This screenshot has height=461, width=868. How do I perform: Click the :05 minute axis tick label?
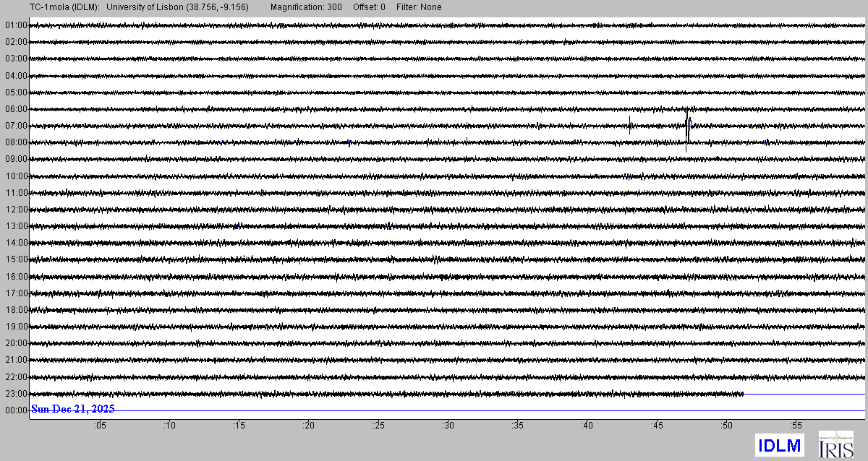click(99, 426)
